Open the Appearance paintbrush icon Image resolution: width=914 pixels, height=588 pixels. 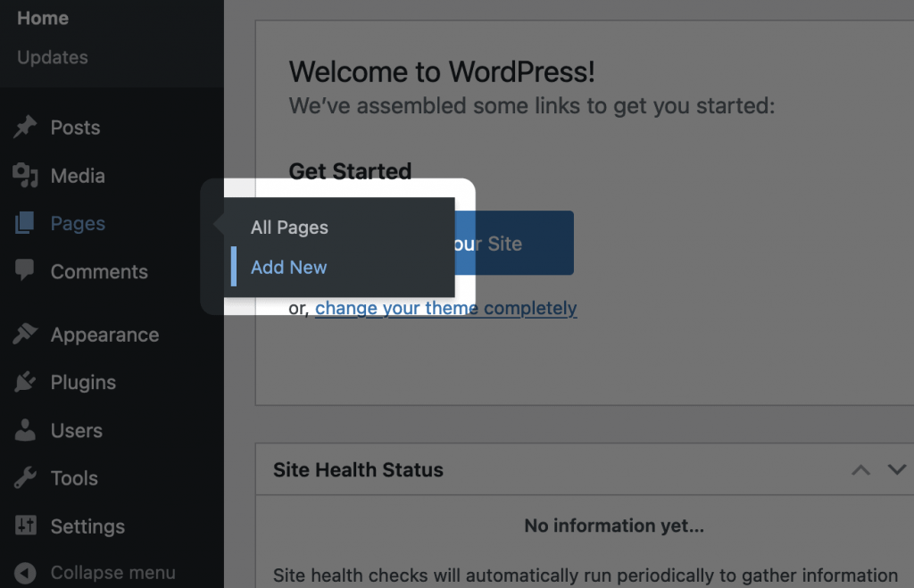pos(25,334)
